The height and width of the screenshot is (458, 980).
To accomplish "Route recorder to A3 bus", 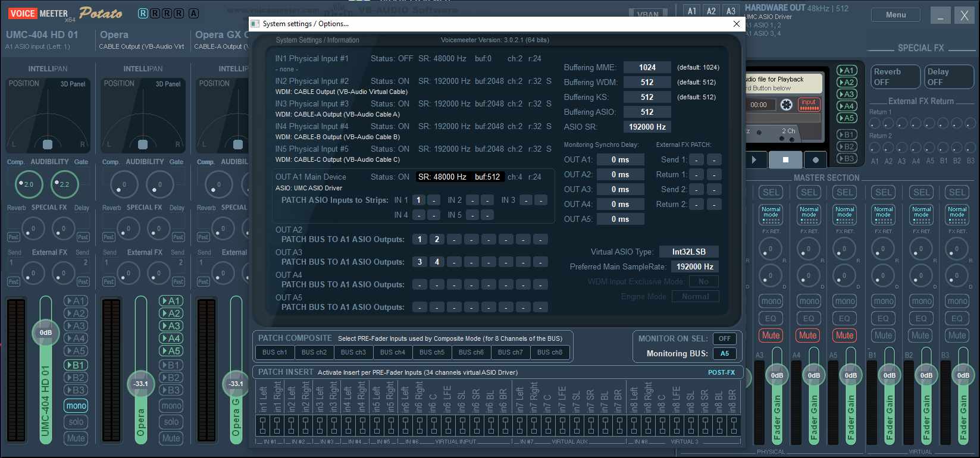I will pos(846,94).
